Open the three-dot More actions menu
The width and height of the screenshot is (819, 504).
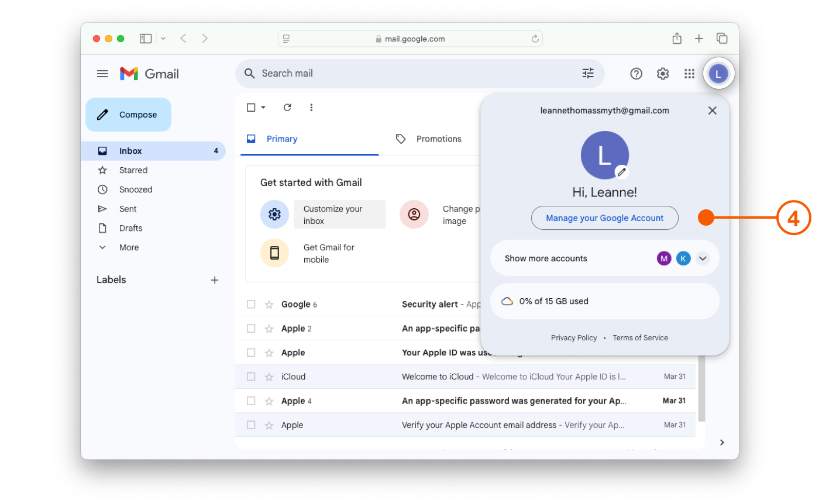[x=311, y=108]
